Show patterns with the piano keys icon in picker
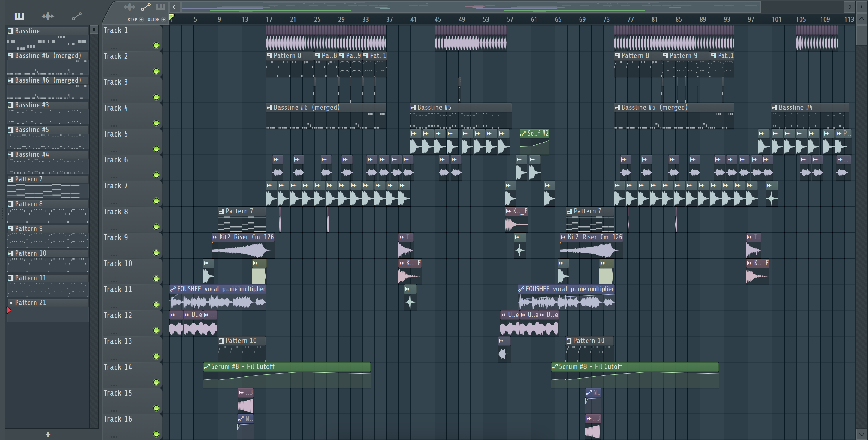The image size is (868, 440). [x=19, y=16]
